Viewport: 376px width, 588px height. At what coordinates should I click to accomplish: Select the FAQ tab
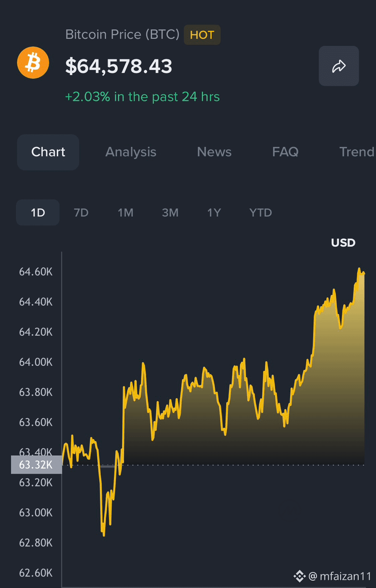285,152
